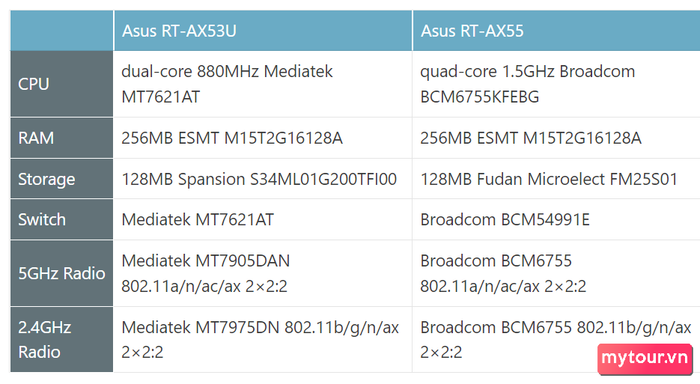Click the CPU row label

coord(62,84)
